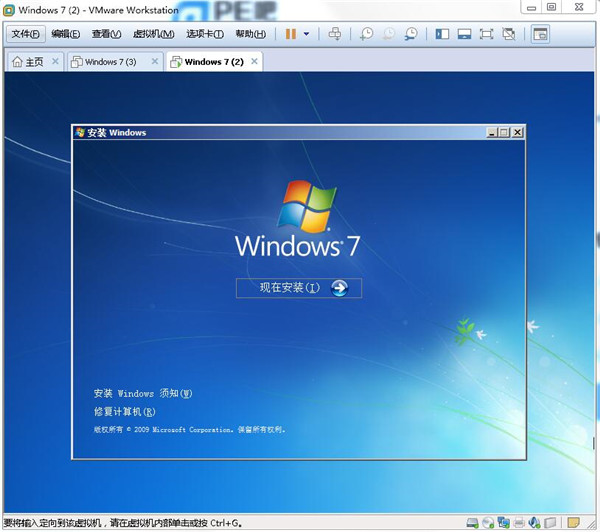Open 安装 Windows 须知(W) link
The width and height of the screenshot is (600, 532).
(x=143, y=393)
